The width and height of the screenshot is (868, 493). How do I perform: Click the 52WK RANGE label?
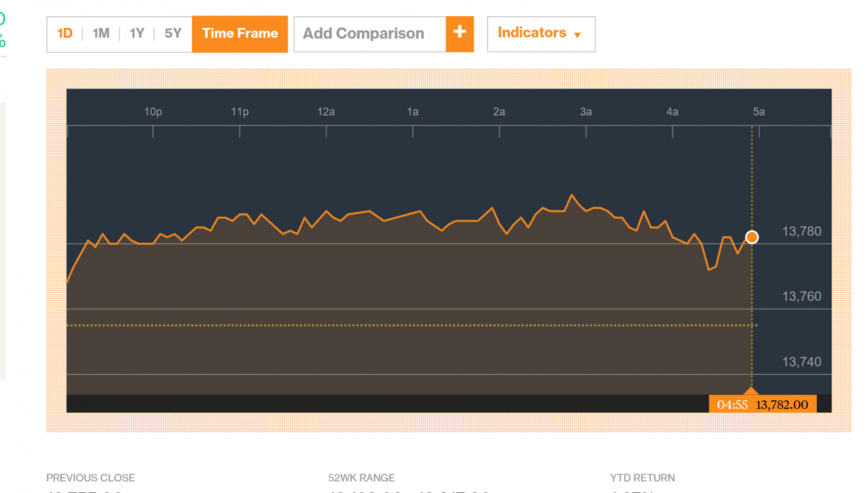(x=361, y=478)
